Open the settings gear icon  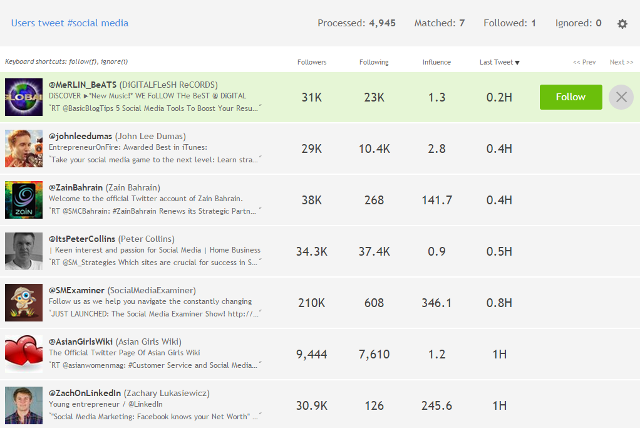(622, 24)
